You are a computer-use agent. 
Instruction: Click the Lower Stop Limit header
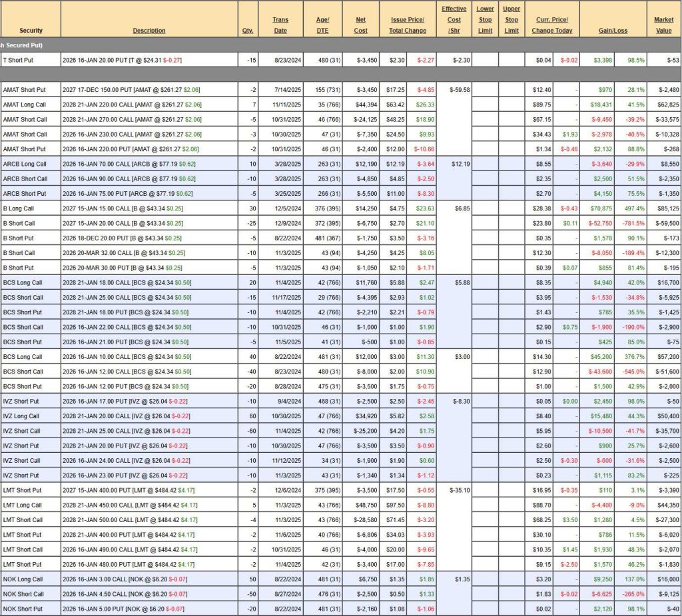coord(486,19)
